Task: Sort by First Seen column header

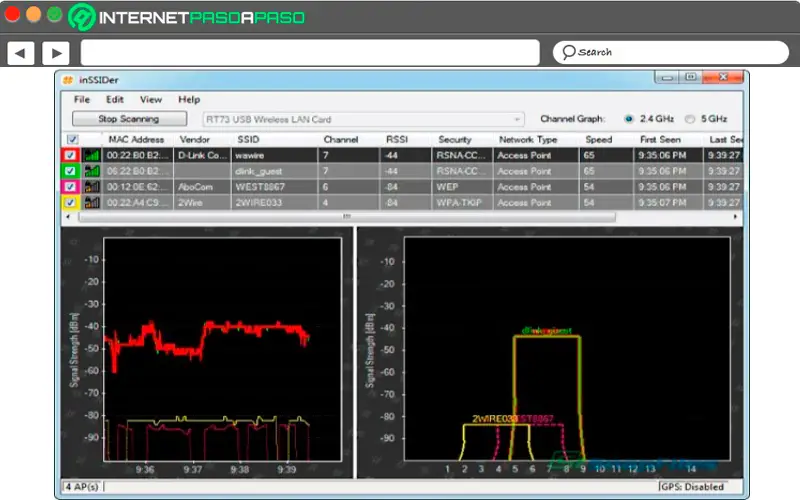Action: (x=660, y=140)
